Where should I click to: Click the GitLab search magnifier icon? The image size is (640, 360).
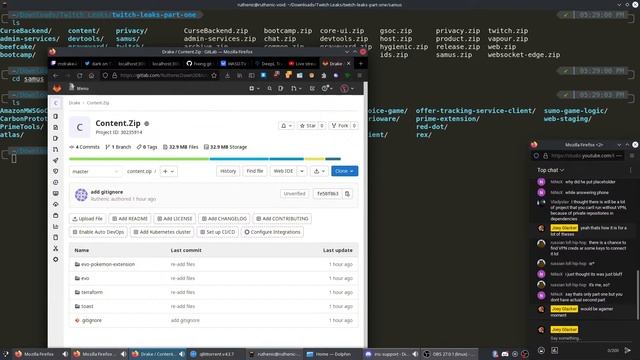(x=269, y=88)
